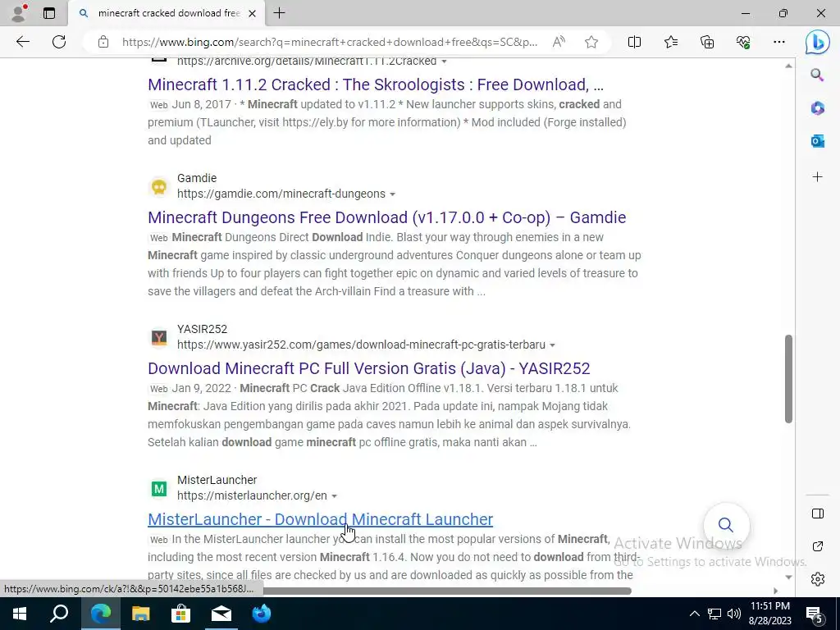Click the gamdie.com/minecraft-dungeons URL text
Image resolution: width=840 pixels, height=630 pixels.
pyautogui.click(x=281, y=194)
